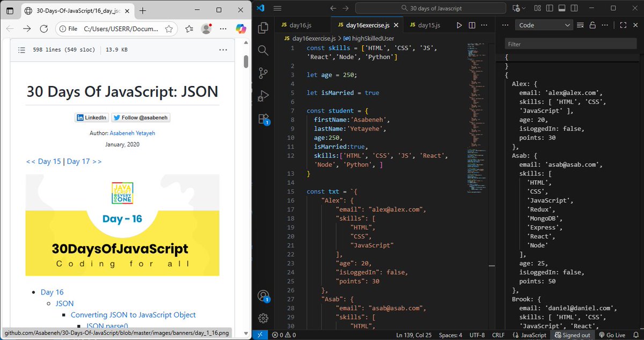Refresh the Edge browser page
The height and width of the screenshot is (340, 644).
pos(43,29)
